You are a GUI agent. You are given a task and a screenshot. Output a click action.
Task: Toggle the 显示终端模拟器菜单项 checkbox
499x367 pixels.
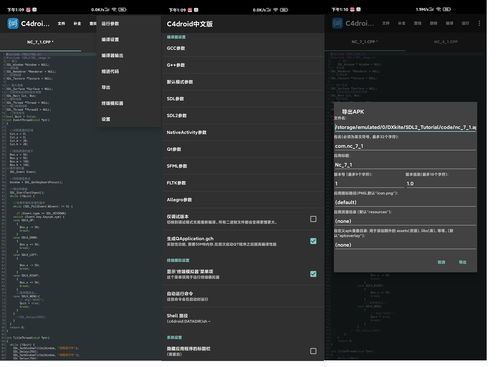[x=313, y=274]
